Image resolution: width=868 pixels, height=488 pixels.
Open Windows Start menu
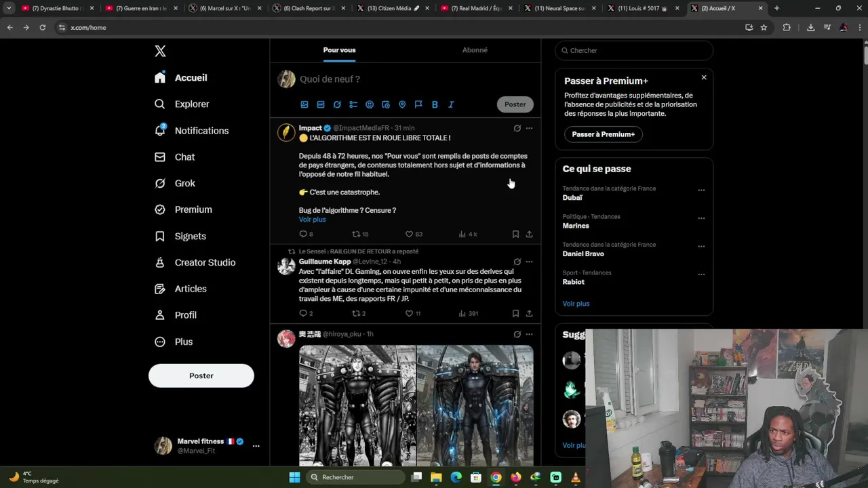point(294,477)
